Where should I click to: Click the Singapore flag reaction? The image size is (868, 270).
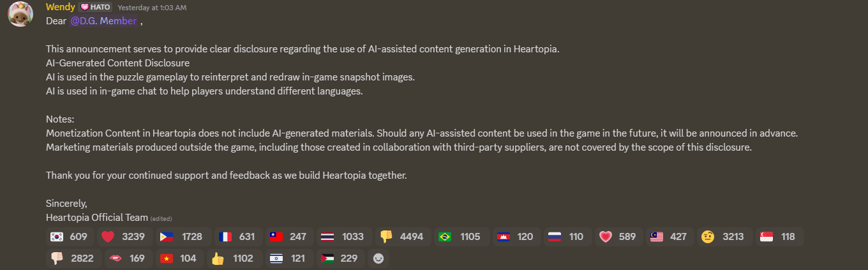click(x=778, y=237)
